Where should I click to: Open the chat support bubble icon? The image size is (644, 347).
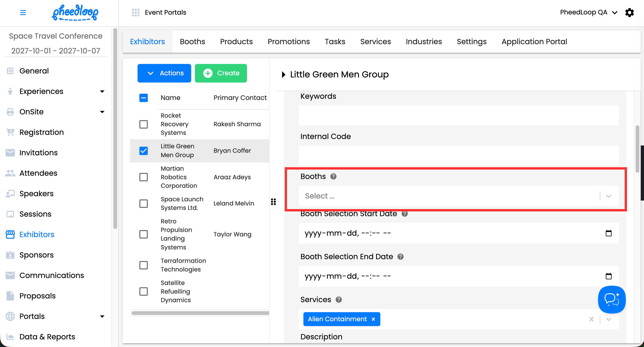click(x=611, y=299)
